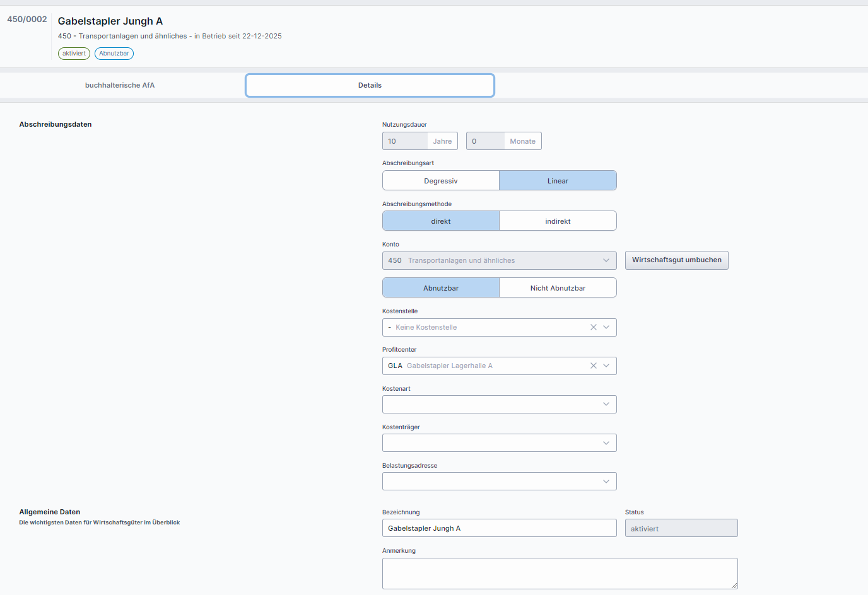The height and width of the screenshot is (595, 868).
Task: Choose the indirekt depreciation method
Action: pyautogui.click(x=558, y=221)
